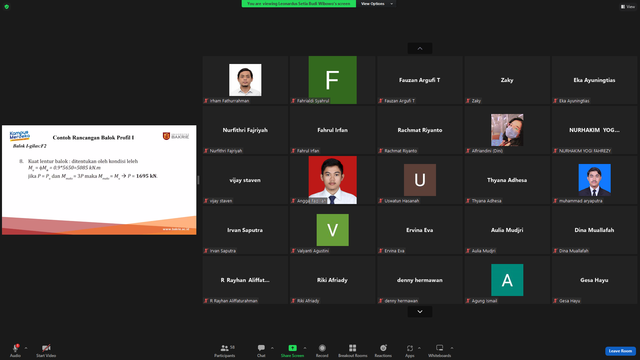Select Rachmat Riyanto participant tile
Image resolution: width=640 pixels, height=360 pixels.
[420, 130]
